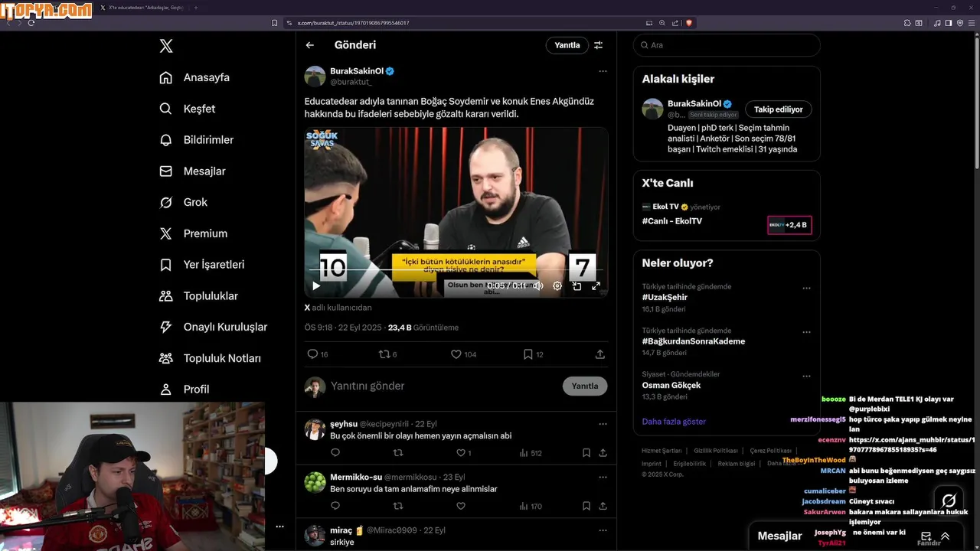
Task: Bookmark Mermikko-su's comment
Action: (x=586, y=506)
